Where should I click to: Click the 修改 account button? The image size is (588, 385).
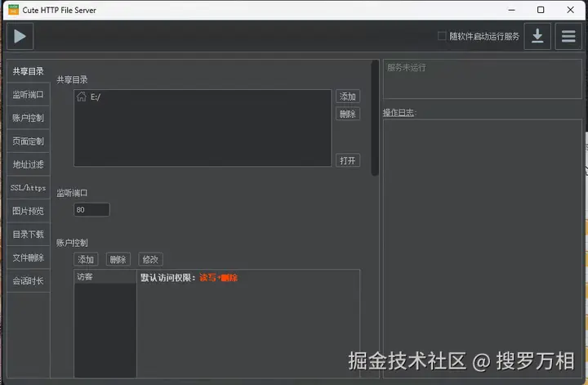pyautogui.click(x=150, y=259)
